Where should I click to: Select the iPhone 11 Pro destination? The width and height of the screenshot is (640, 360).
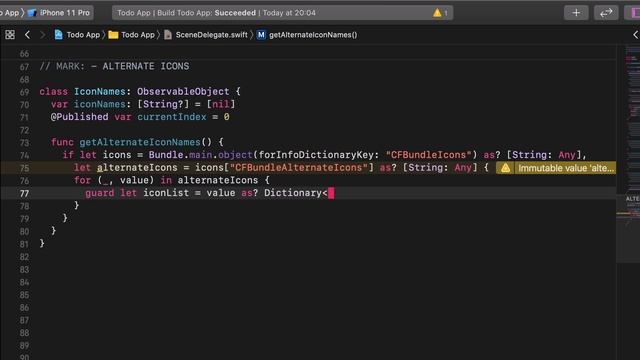coord(64,13)
